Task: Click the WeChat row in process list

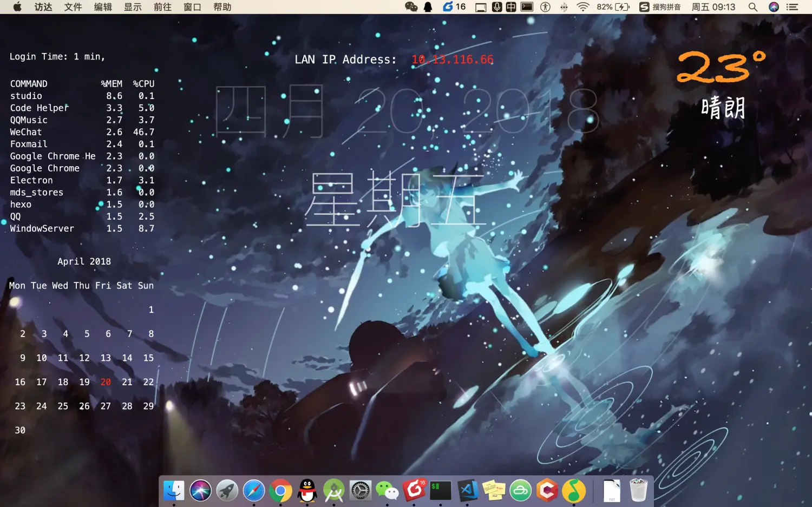Action: click(x=82, y=132)
